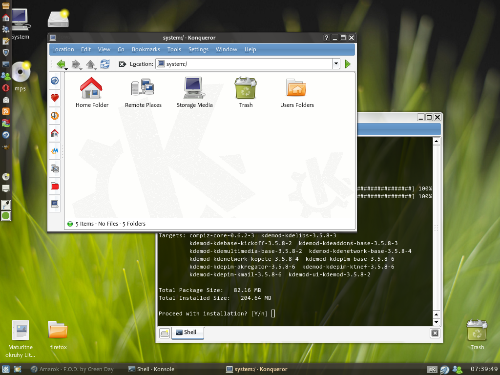
Task: Open the History clock sidebar tab
Action: (x=55, y=115)
